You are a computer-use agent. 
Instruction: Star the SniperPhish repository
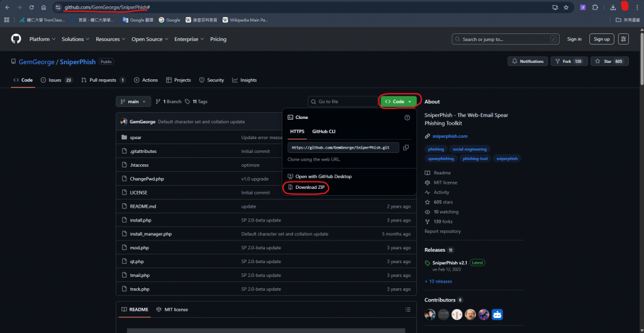point(609,61)
